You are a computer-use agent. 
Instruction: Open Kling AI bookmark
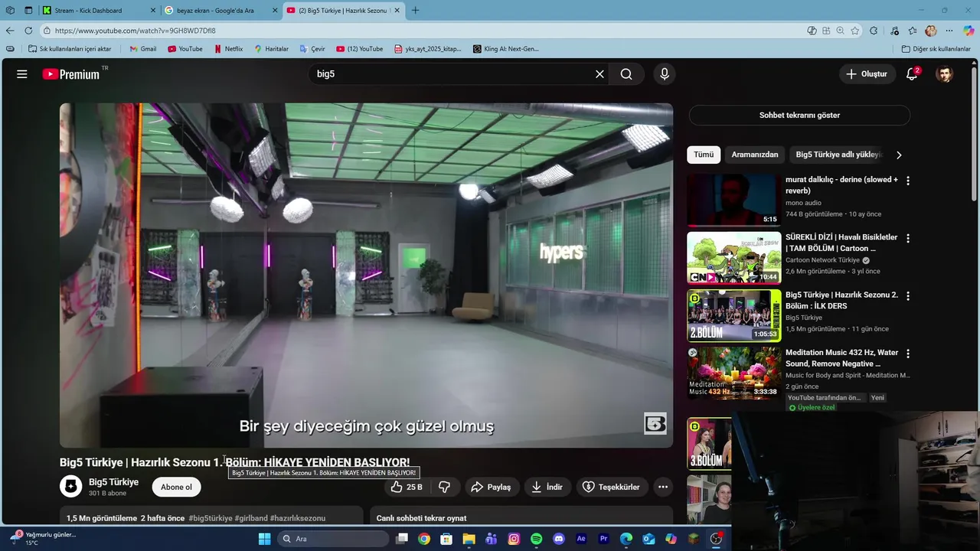click(x=506, y=49)
